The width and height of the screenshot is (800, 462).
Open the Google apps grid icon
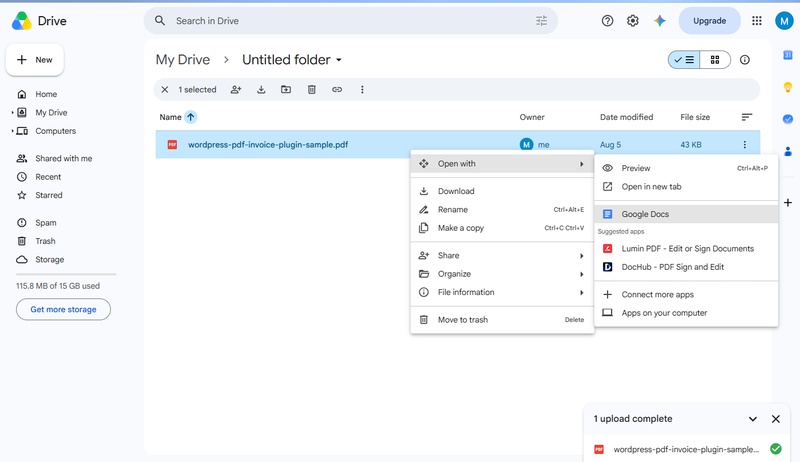point(757,21)
